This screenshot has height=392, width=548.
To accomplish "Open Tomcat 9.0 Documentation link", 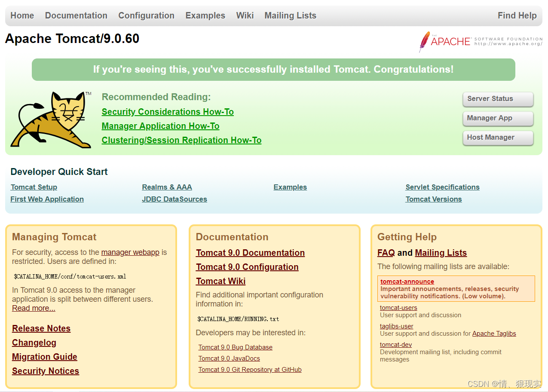I will 251,253.
